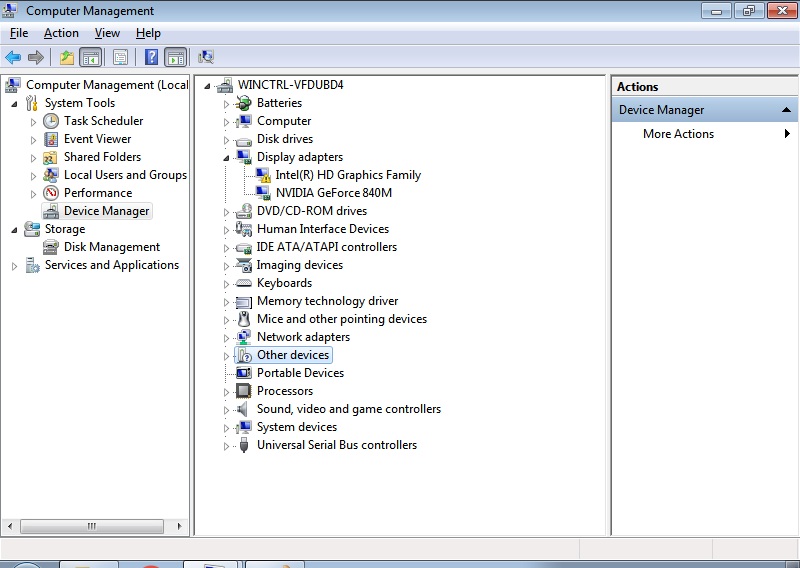The height and width of the screenshot is (568, 800).
Task: Expand Services and Applications node arrow
Action: (14, 266)
